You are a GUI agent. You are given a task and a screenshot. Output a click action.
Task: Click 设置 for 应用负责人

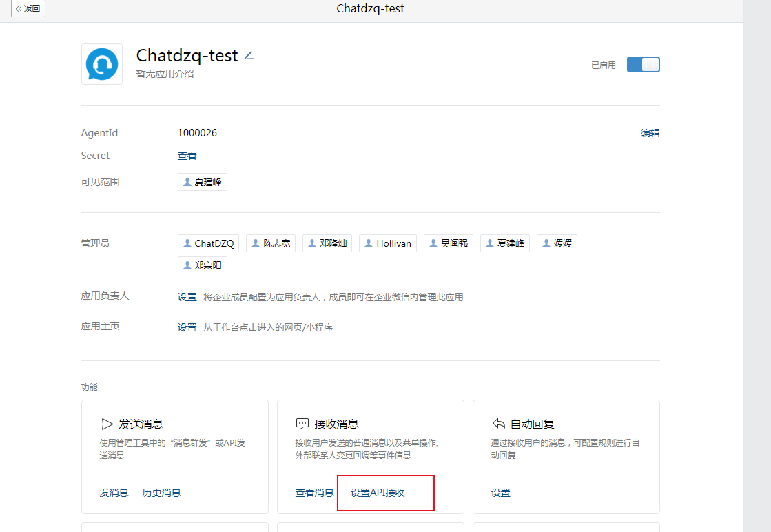click(x=187, y=297)
